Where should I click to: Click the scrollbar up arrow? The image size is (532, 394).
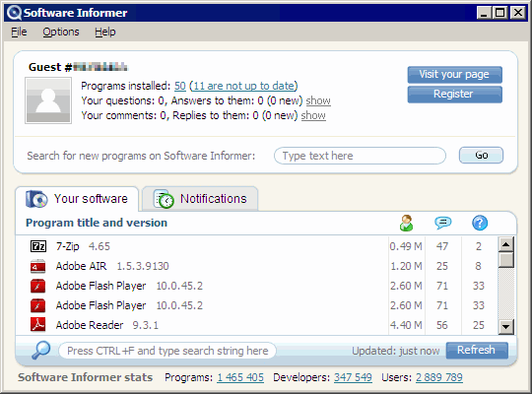505,244
